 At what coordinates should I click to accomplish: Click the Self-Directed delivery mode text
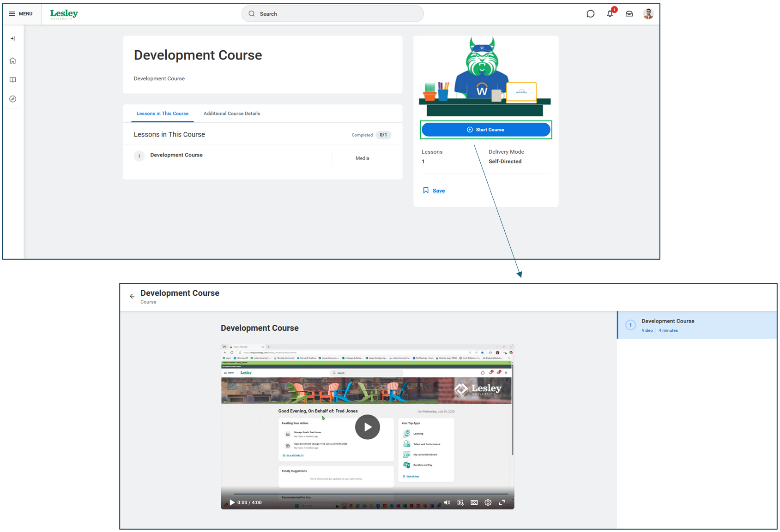point(505,161)
